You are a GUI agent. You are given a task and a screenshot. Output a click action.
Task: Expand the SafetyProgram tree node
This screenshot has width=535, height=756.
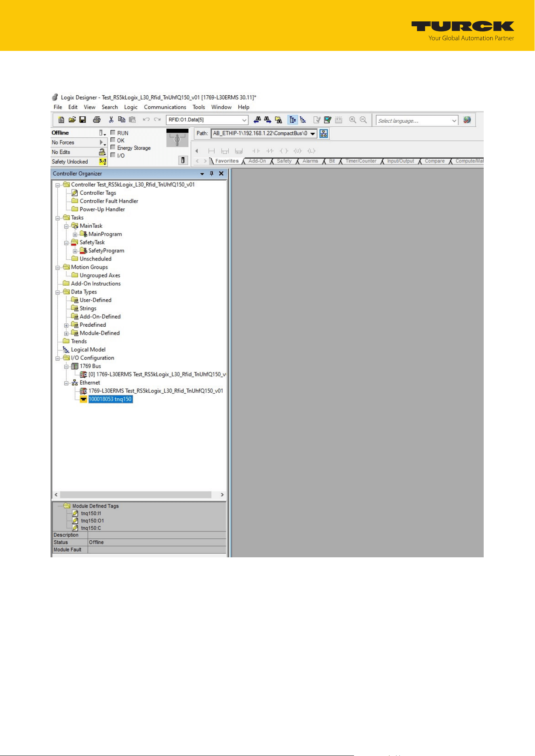[x=75, y=251]
